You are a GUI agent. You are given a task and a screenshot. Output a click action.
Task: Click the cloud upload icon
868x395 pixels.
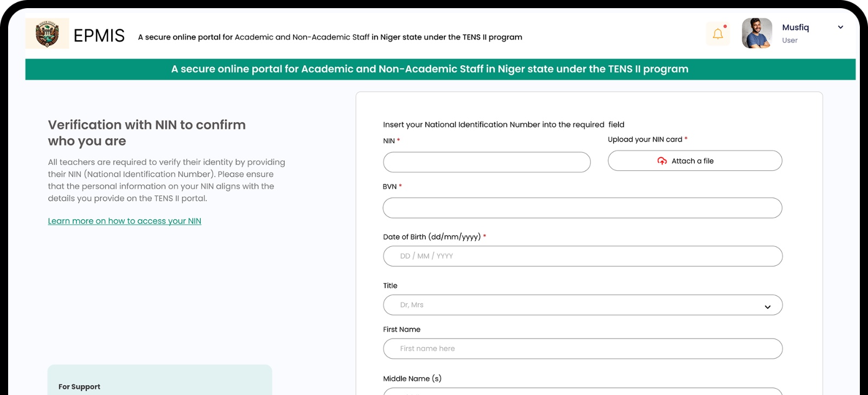click(x=662, y=161)
